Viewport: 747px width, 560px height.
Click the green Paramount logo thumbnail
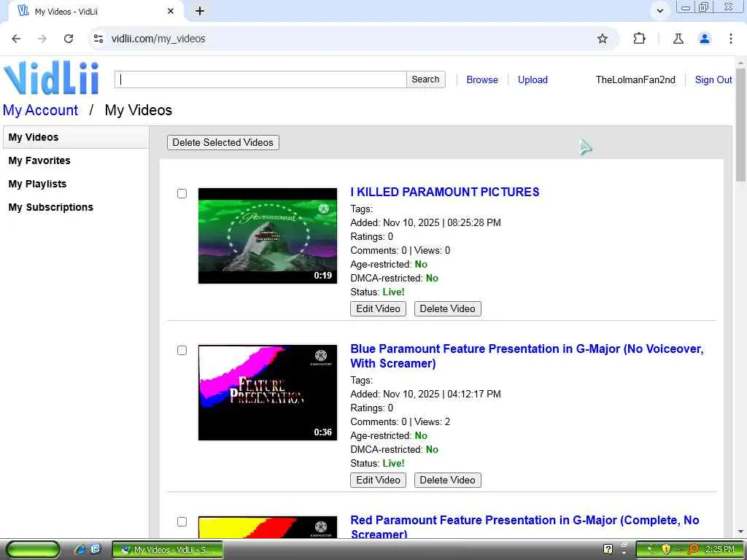268,236
